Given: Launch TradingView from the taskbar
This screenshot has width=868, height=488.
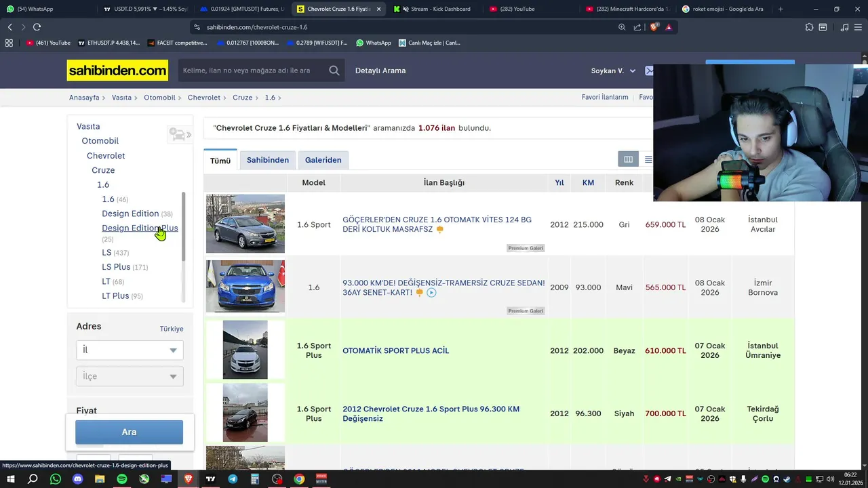Looking at the screenshot, I should click(x=211, y=479).
